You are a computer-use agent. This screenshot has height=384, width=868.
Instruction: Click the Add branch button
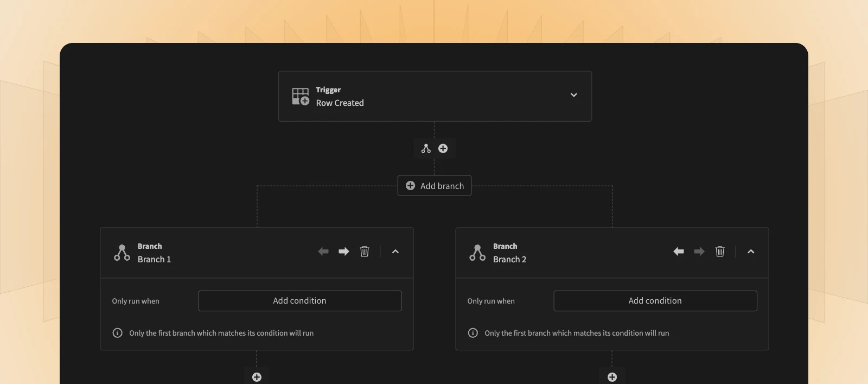tap(435, 186)
